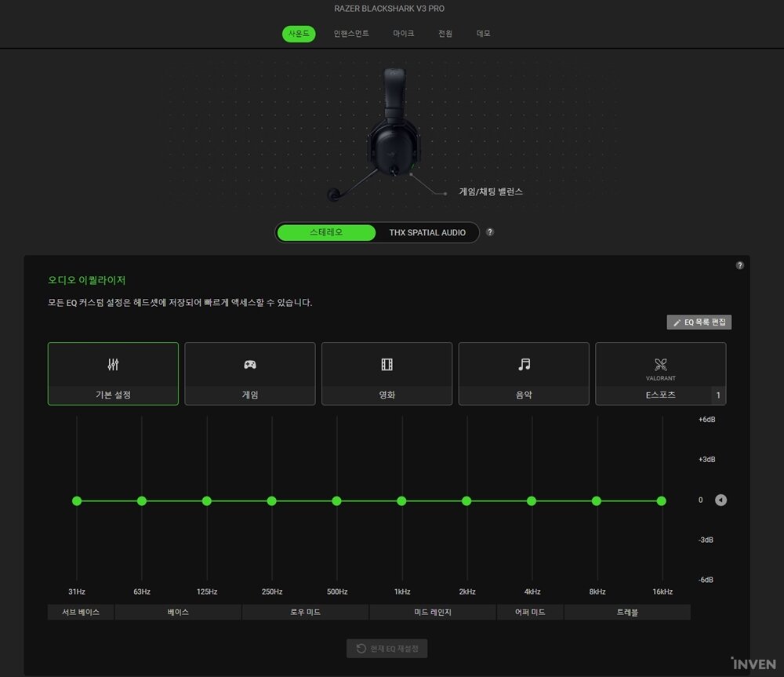Open the 마이크 tab
The image size is (784, 677).
click(x=404, y=34)
